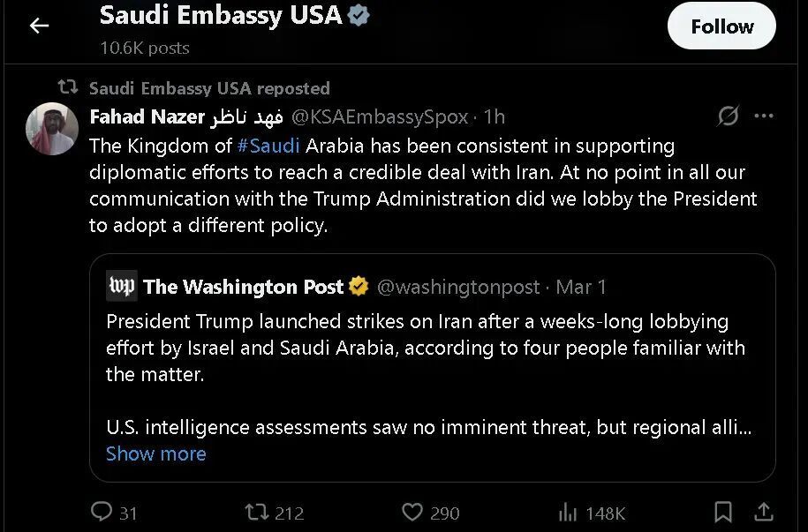Open the reply comment icon

103,512
